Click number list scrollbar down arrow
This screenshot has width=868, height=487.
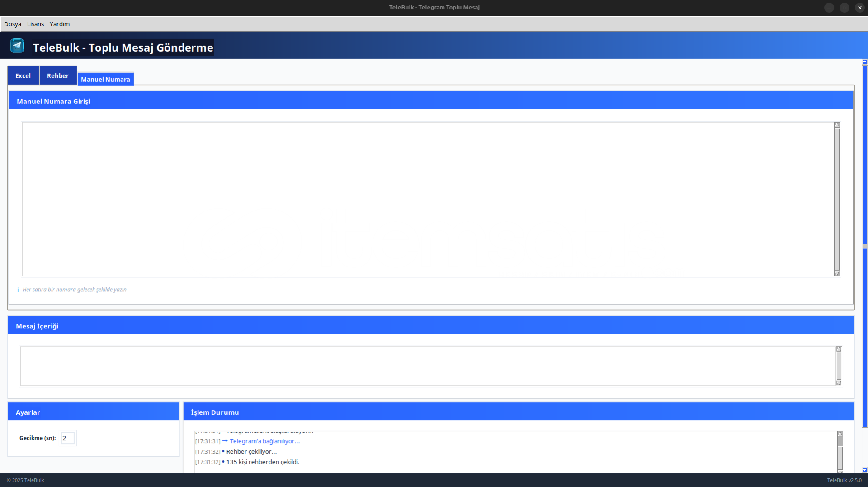[x=837, y=273]
